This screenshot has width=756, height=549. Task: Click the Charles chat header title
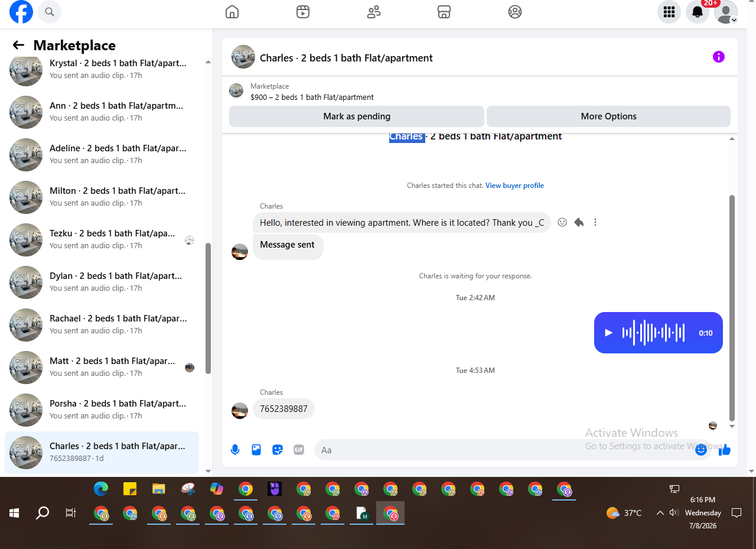(346, 58)
